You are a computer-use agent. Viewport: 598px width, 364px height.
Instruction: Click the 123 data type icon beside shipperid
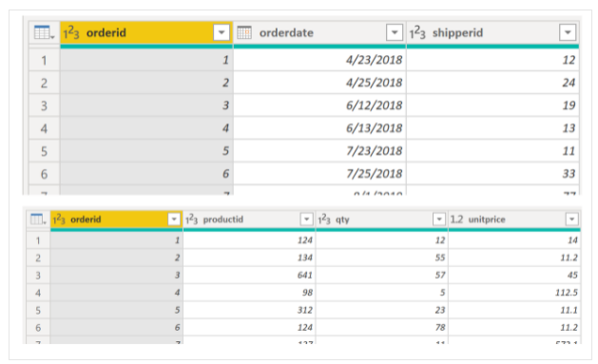pos(417,32)
